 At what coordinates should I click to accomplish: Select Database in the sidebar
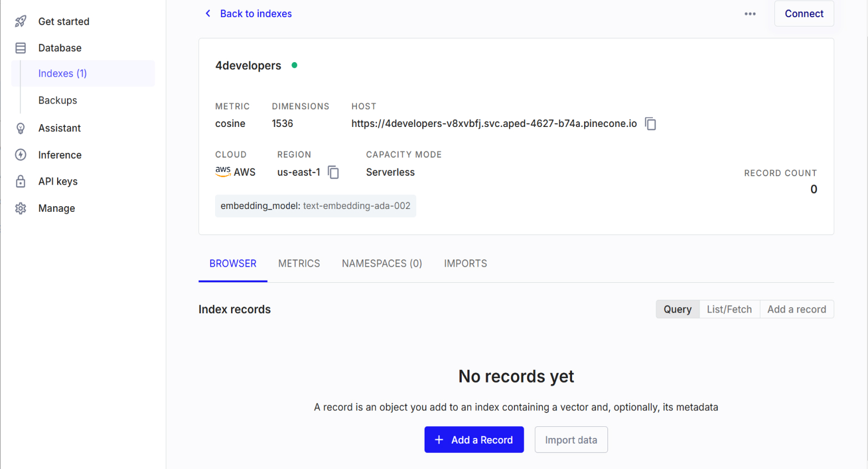[x=60, y=48]
